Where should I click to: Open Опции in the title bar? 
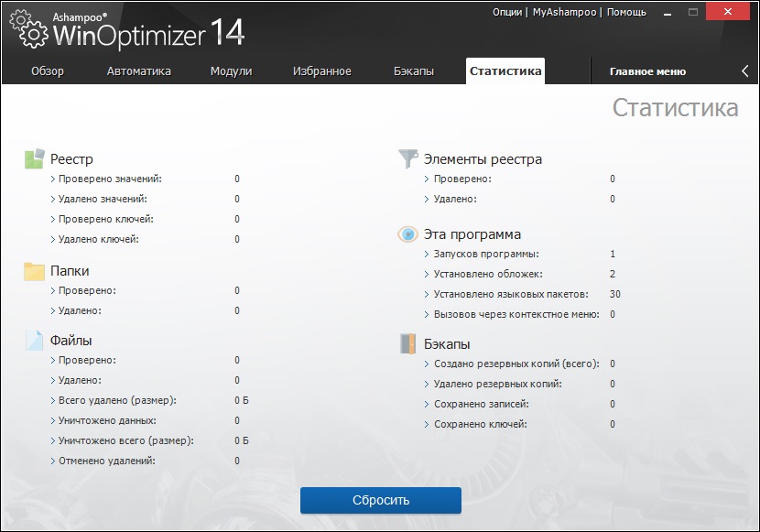[x=507, y=12]
